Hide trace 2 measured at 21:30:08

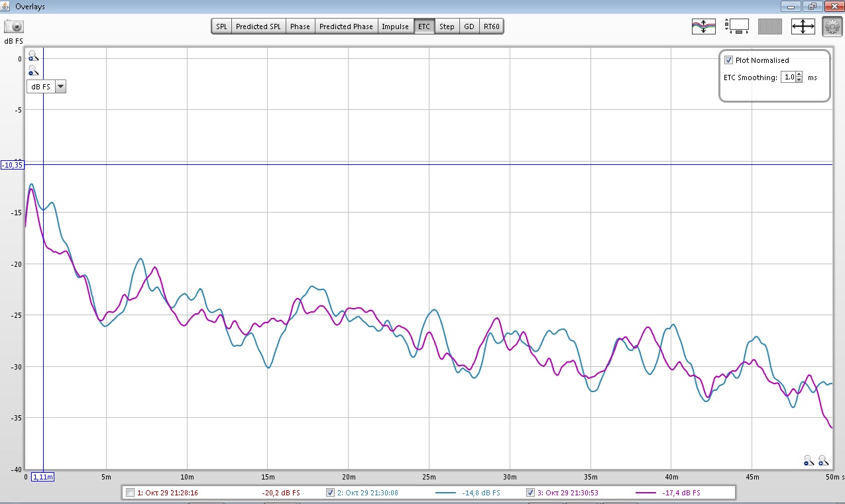pos(330,493)
